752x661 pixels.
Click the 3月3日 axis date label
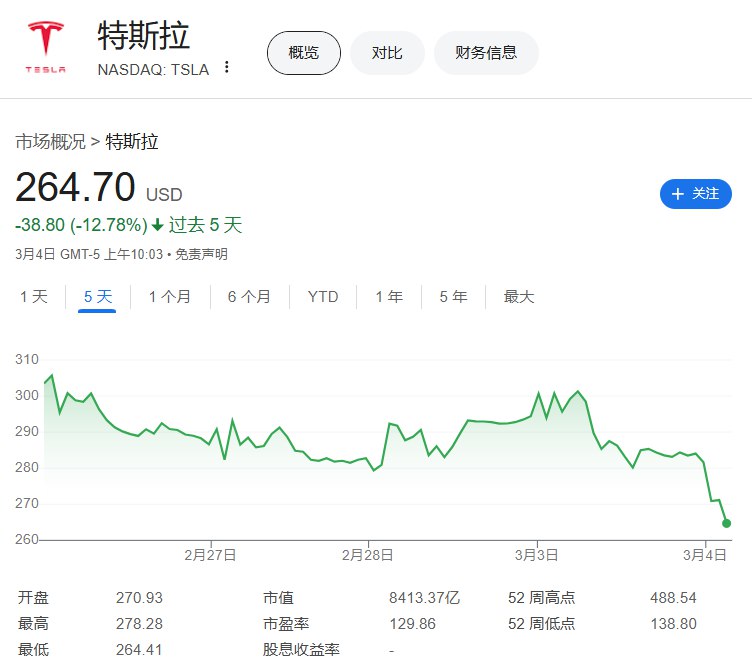click(x=536, y=555)
